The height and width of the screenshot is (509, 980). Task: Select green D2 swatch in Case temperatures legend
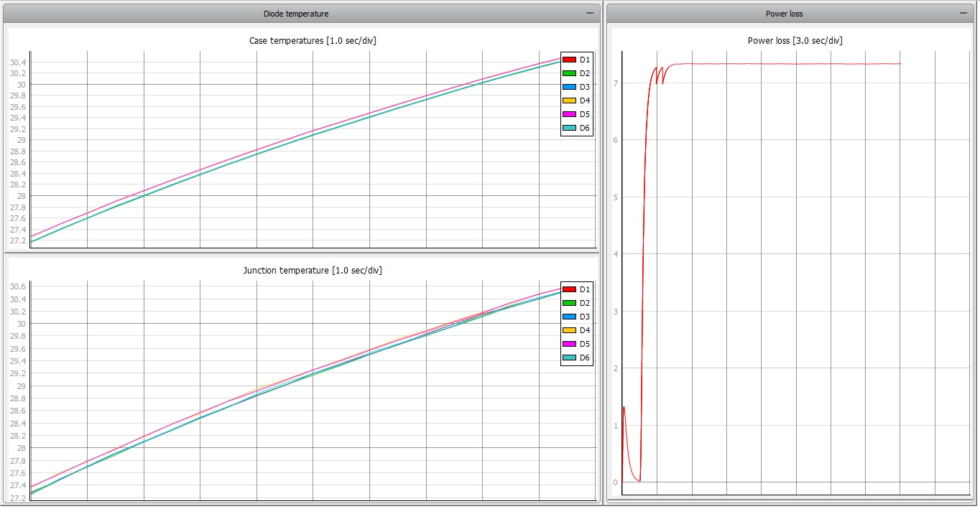click(569, 73)
